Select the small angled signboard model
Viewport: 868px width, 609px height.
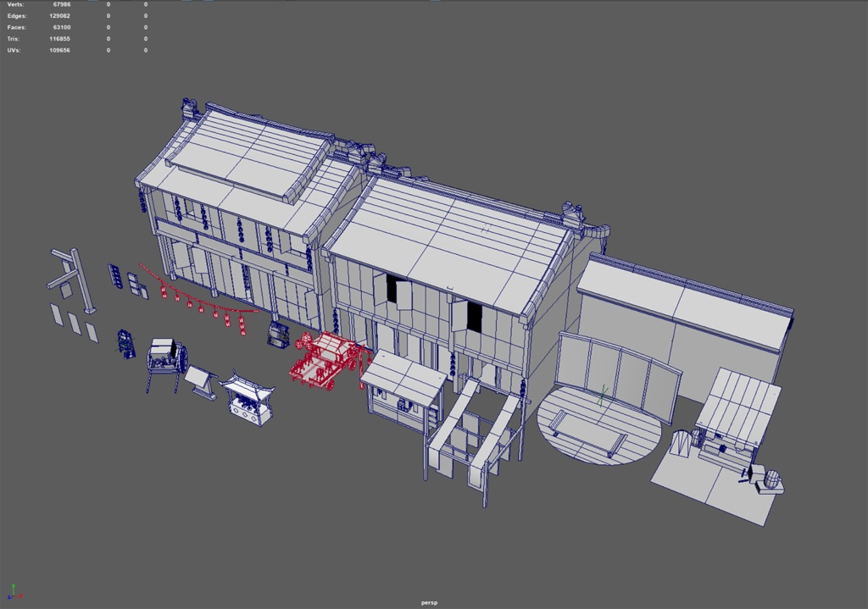click(201, 382)
